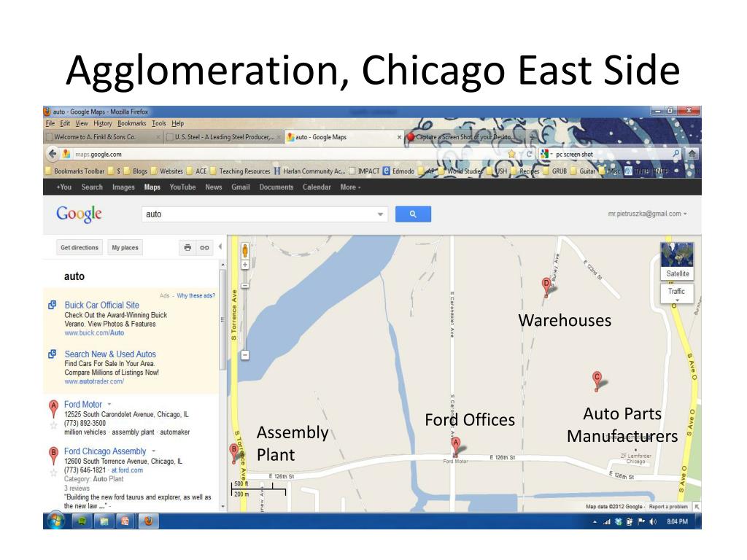This screenshot has width=747, height=560.
Task: Open the History menu
Action: coord(102,123)
